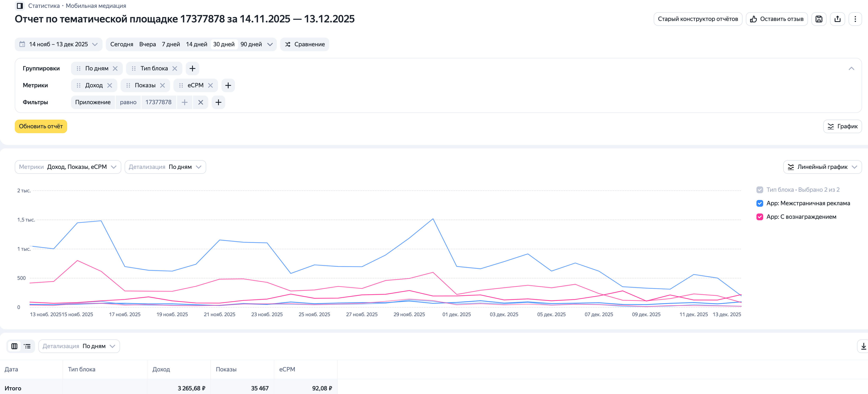Uncheck 'App: Межстраничная реклама' series
Viewport: 868px width, 394px height.
click(759, 203)
